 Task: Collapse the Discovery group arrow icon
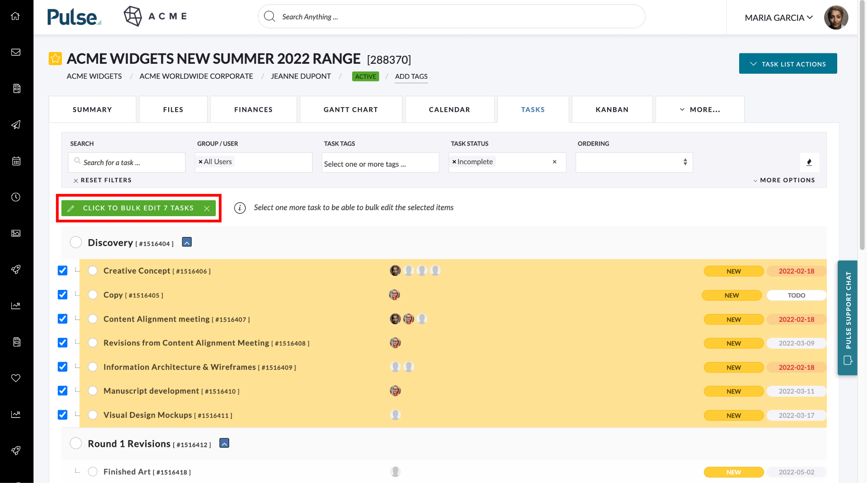coord(187,242)
